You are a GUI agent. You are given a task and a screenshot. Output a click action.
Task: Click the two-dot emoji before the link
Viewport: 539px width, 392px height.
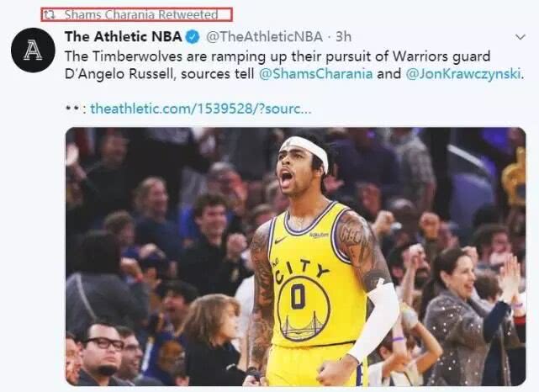[72, 109]
